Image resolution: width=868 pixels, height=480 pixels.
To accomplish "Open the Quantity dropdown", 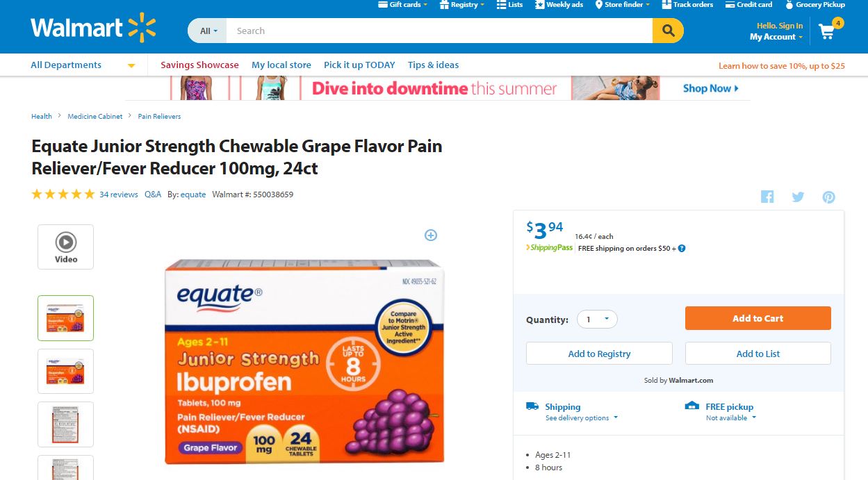I will click(x=597, y=320).
